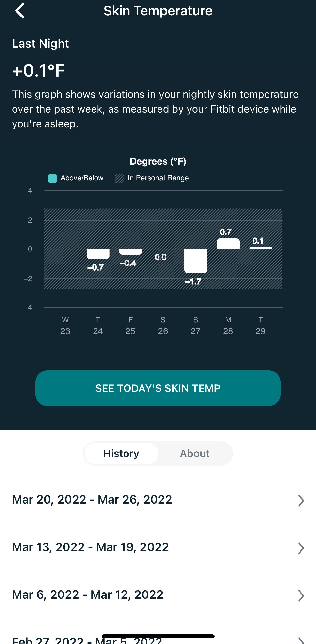
Task: Tap the hatched In Personal Range legend icon
Action: pos(119,179)
